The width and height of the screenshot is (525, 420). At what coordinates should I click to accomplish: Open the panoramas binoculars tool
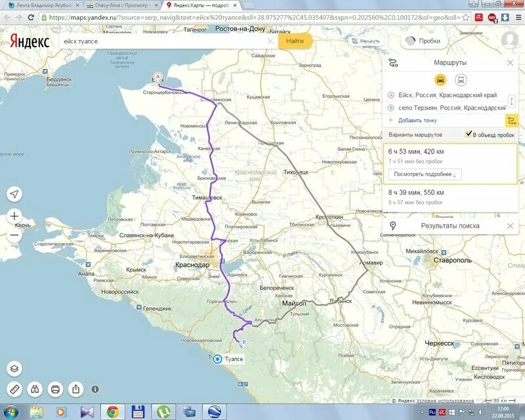click(x=35, y=390)
